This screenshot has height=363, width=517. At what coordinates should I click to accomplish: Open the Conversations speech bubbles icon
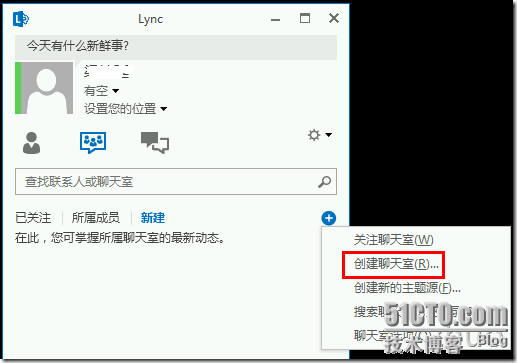pos(155,143)
